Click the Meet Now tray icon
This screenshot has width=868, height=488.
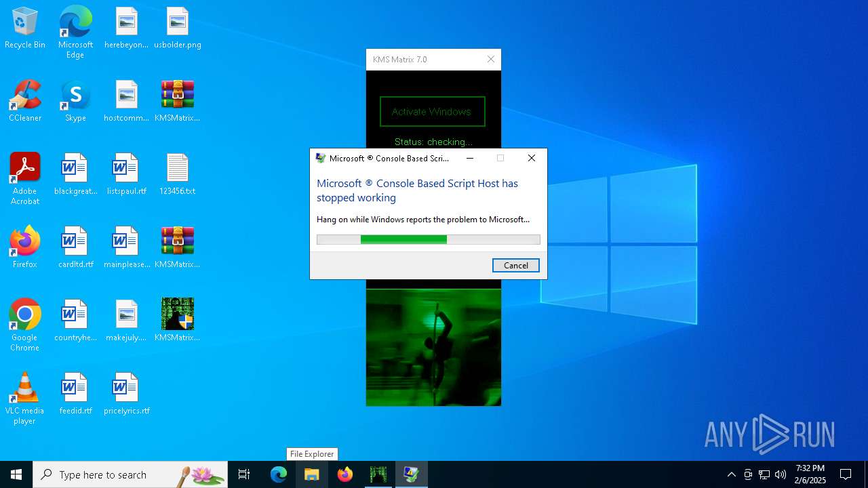click(x=748, y=474)
